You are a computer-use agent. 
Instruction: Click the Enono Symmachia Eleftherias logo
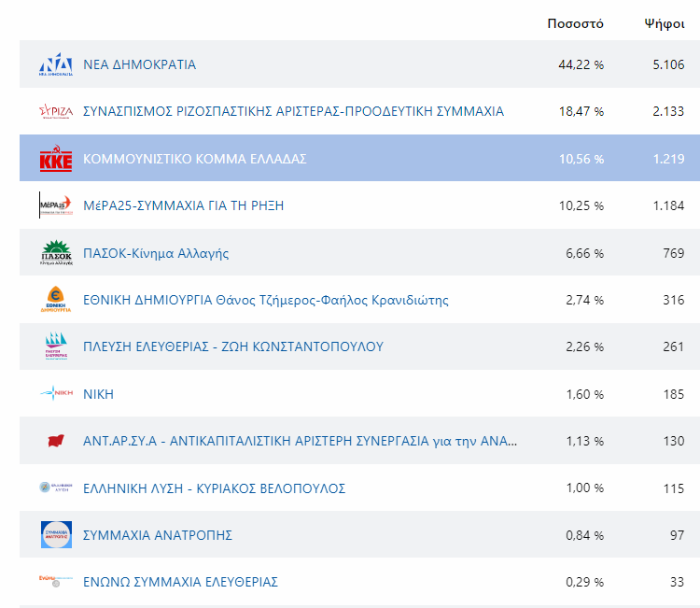tap(55, 581)
